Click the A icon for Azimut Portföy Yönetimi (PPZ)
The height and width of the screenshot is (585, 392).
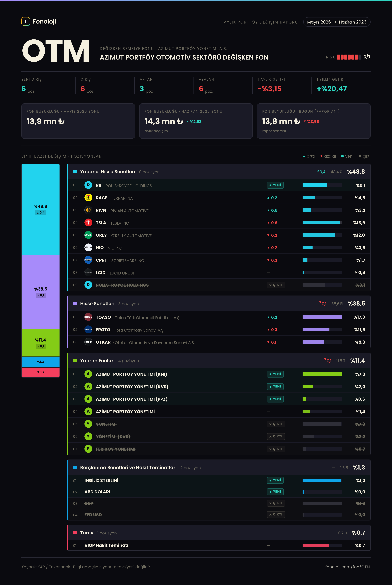pos(88,399)
